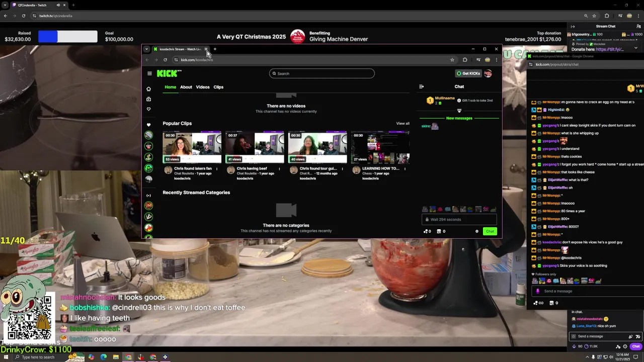Viewport: 644px width, 362px height.
Task: Click View all popular clips
Action: click(403, 123)
